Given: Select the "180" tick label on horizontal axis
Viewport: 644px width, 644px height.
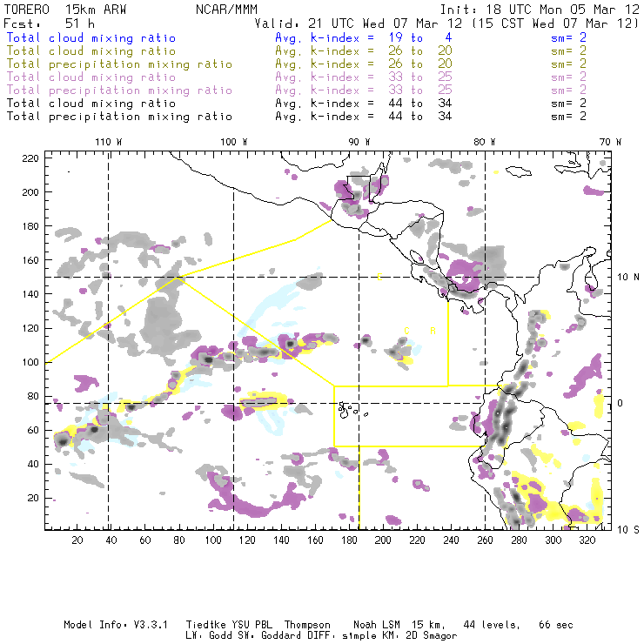Looking at the screenshot, I should pos(349,540).
